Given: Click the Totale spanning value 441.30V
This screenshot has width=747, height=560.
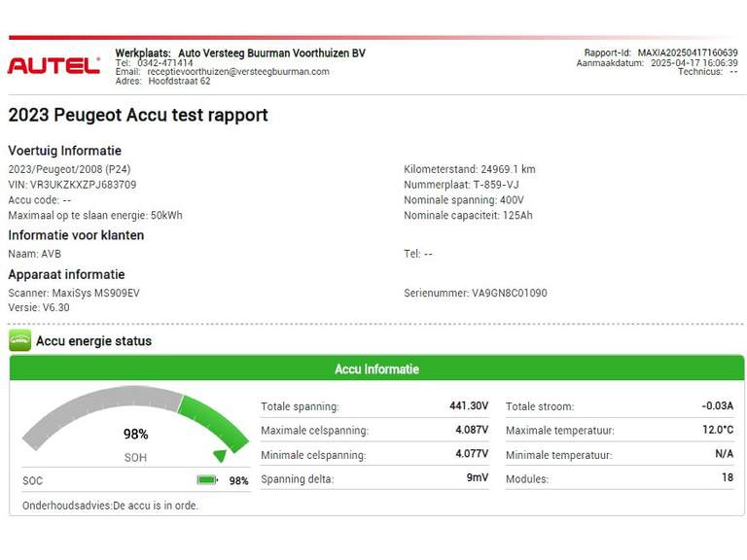Looking at the screenshot, I should (468, 406).
